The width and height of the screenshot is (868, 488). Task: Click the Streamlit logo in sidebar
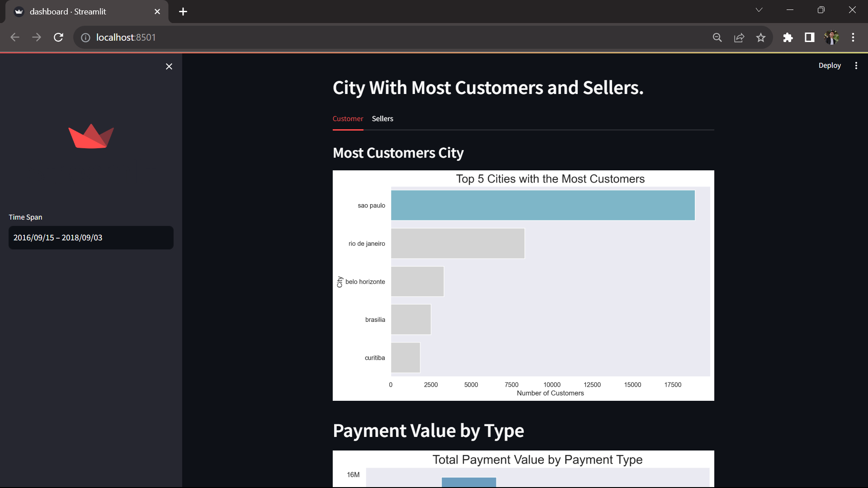click(91, 136)
